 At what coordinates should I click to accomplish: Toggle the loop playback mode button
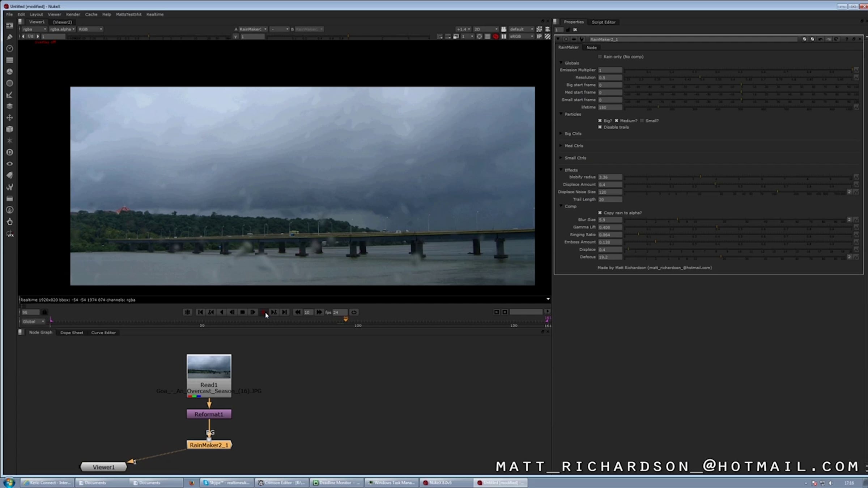[354, 312]
